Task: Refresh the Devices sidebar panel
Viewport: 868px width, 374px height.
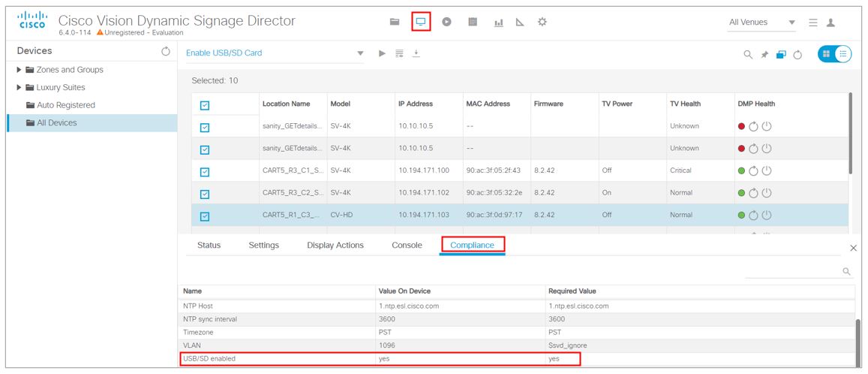Action: tap(166, 52)
